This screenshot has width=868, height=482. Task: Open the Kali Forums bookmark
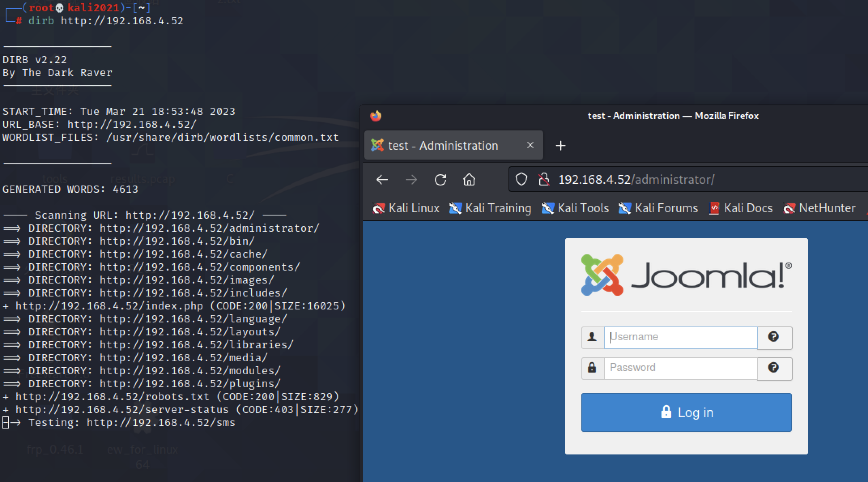point(658,208)
